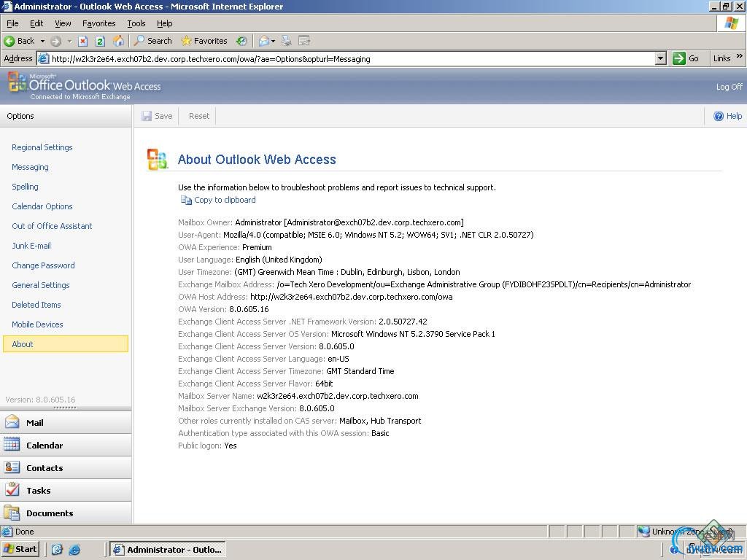Image resolution: width=747 pixels, height=560 pixels.
Task: Click the Log Off link
Action: pos(729,87)
